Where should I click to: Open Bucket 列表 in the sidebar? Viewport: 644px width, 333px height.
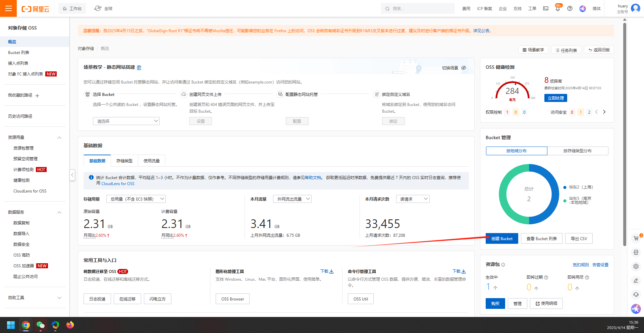19,53
